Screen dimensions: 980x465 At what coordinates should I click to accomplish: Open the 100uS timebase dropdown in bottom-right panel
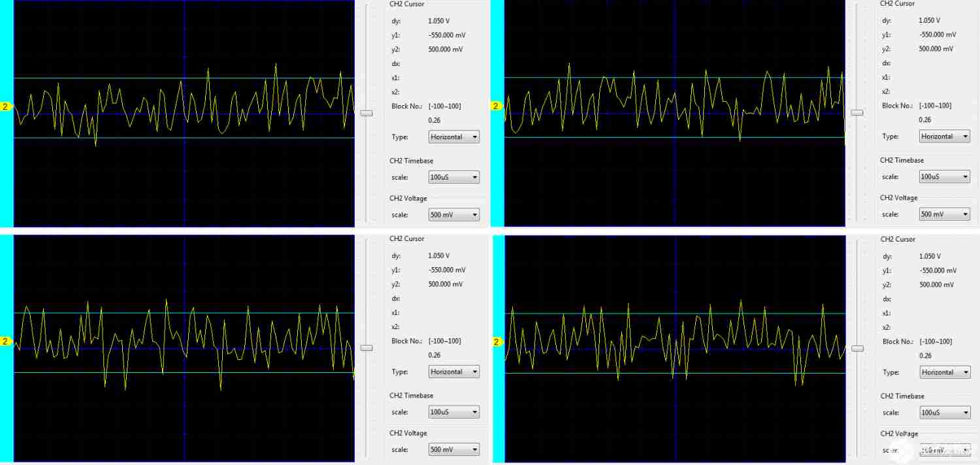tap(945, 413)
